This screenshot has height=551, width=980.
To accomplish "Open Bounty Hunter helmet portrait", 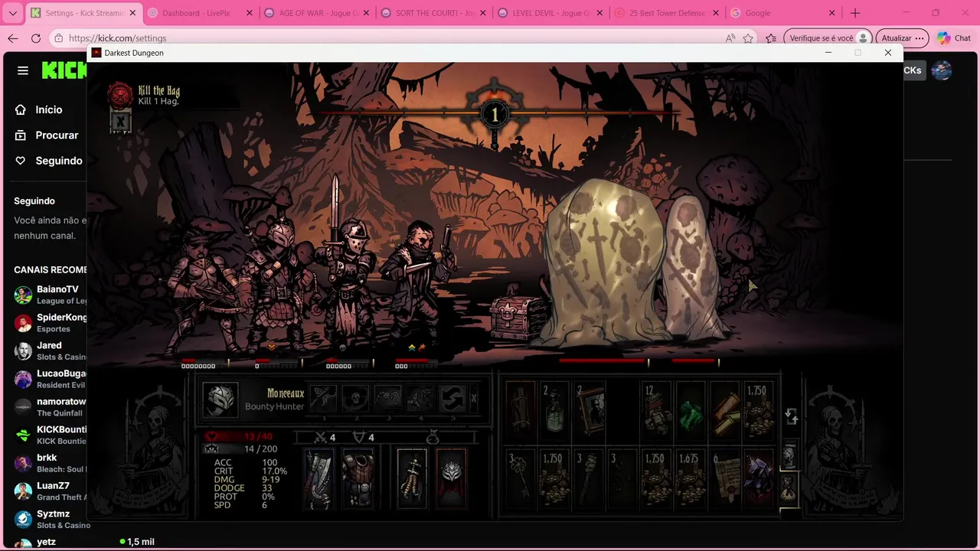I will [220, 399].
